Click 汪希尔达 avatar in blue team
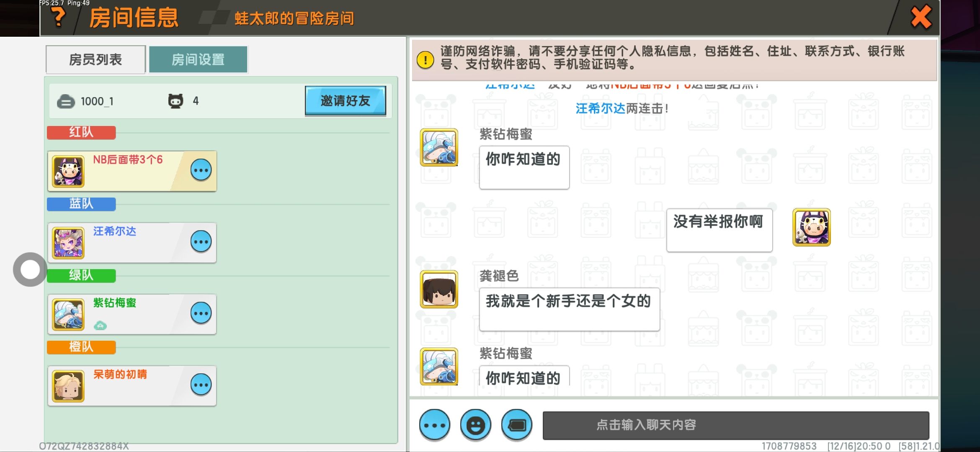The height and width of the screenshot is (452, 980). point(68,243)
